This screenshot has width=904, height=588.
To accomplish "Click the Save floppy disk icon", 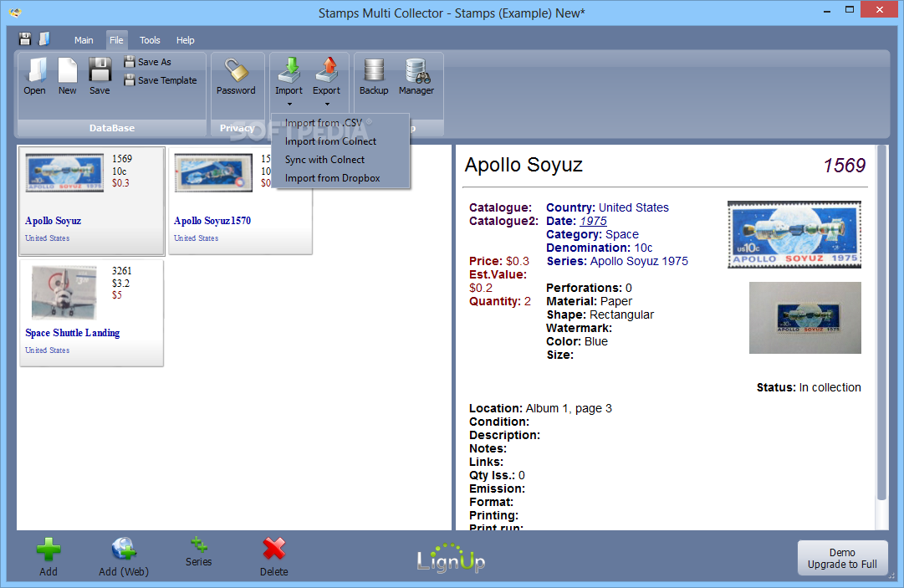I will coord(100,75).
